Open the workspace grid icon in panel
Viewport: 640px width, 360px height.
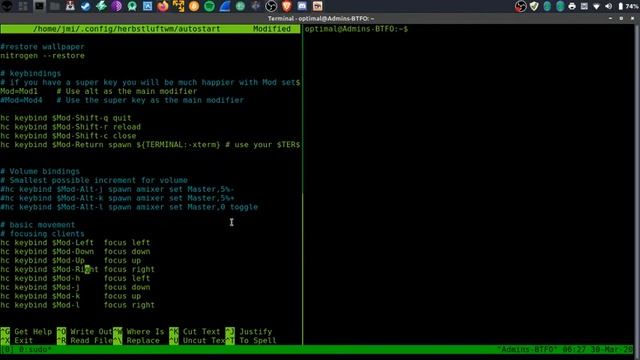pyautogui.click(x=23, y=6)
